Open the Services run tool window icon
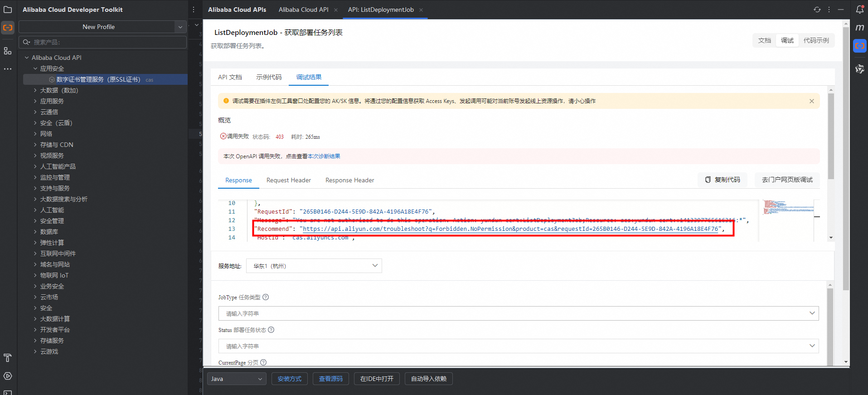Viewport: 868px width, 395px height. point(8,376)
